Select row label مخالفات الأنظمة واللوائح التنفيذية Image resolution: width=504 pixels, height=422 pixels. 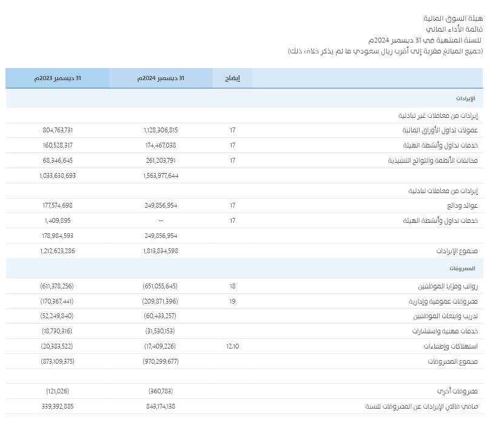pyautogui.click(x=432, y=161)
